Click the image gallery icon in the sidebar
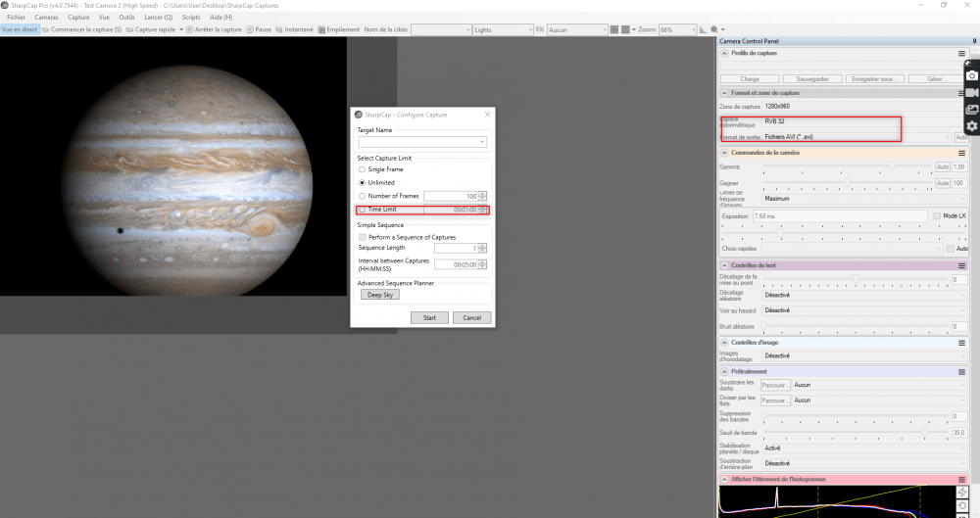Screen dimensions: 980x518 [972, 110]
